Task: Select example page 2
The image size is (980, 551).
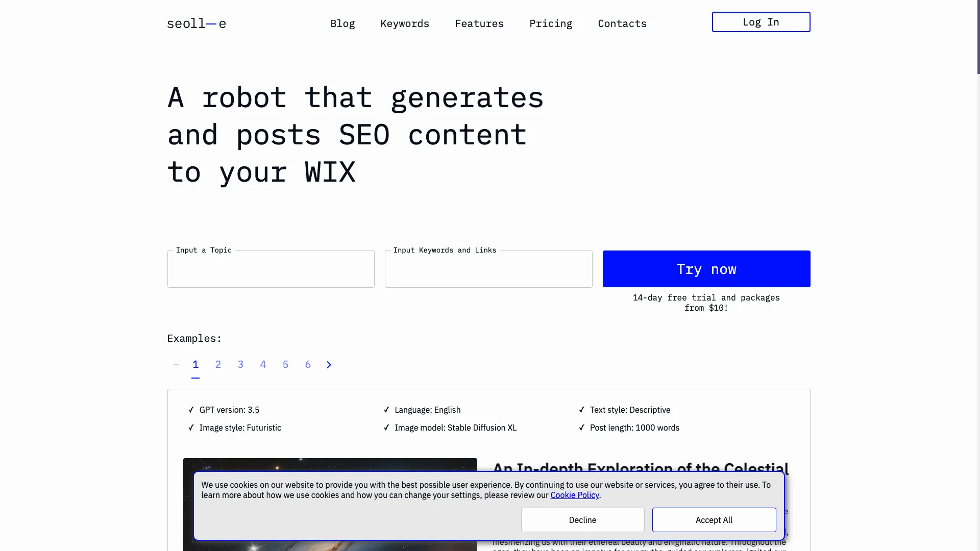Action: [218, 364]
